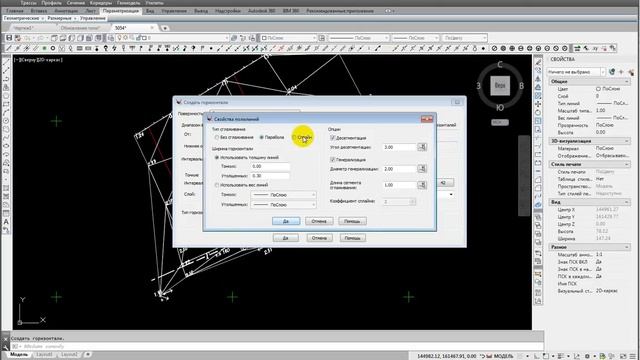The height and width of the screenshot is (360, 640).
Task: Open Тонкие line weight ПоСлою dropdown
Action: tap(283, 195)
